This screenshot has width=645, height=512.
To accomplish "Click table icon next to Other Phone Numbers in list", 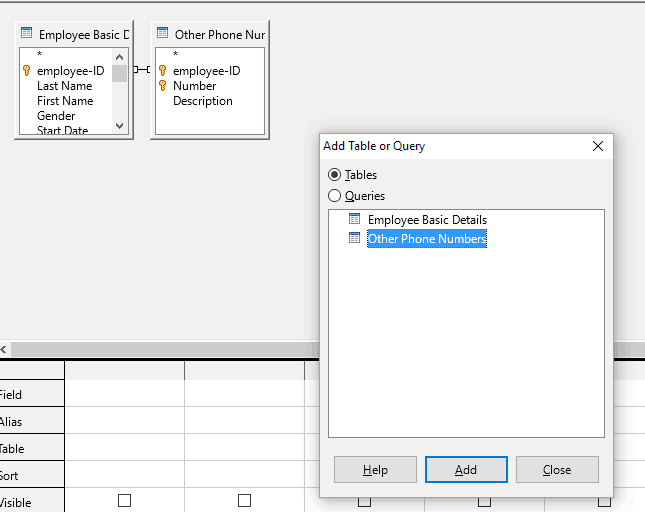I will (x=354, y=238).
